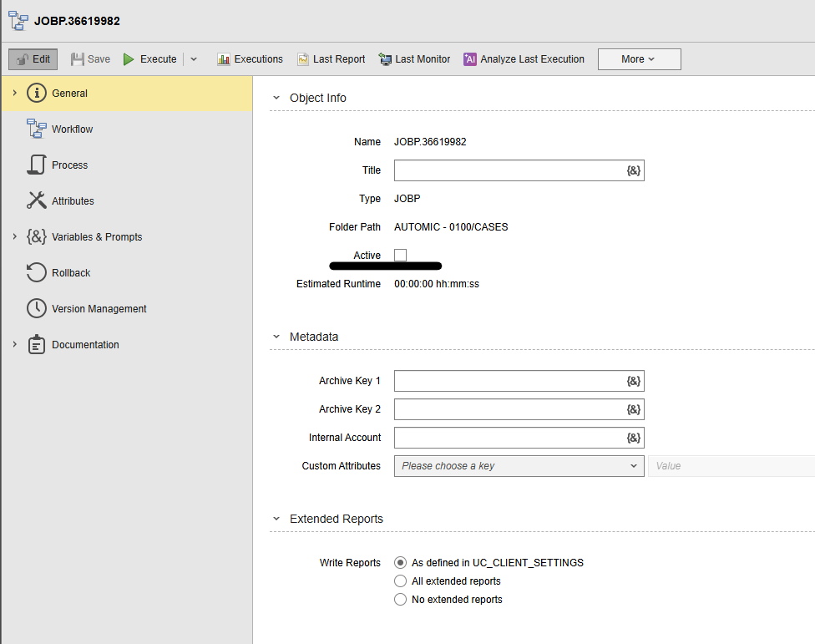Click the Workflow icon in sidebar
Image resolution: width=815 pixels, height=644 pixels.
37,129
